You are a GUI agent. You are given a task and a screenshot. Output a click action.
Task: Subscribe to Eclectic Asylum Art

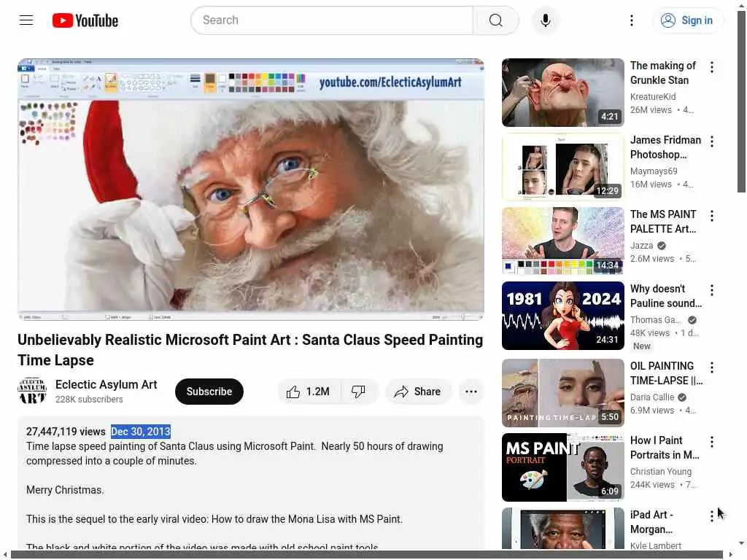(209, 392)
